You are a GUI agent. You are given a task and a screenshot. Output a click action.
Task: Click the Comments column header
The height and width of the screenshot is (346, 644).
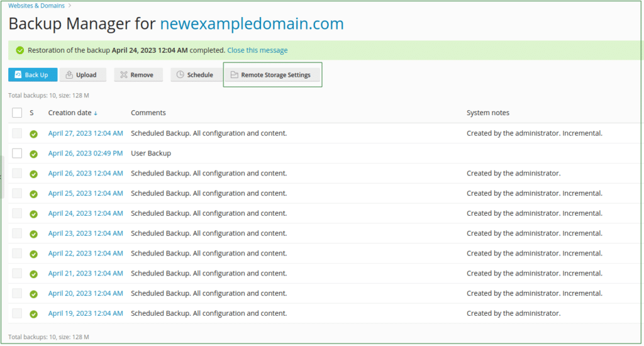148,113
